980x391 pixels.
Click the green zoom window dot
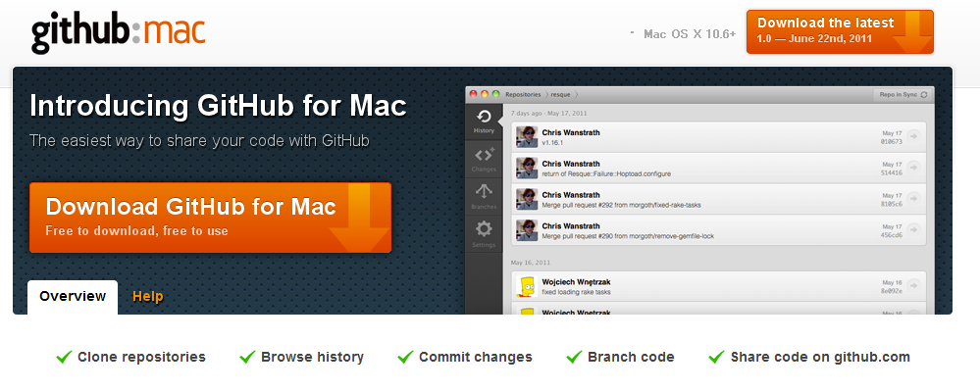pos(495,94)
